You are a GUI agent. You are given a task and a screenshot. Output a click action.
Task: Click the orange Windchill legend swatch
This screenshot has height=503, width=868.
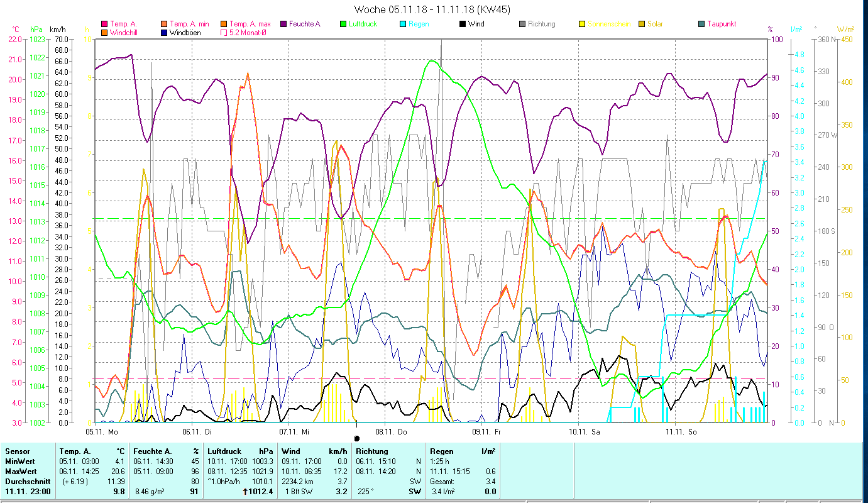(x=104, y=32)
